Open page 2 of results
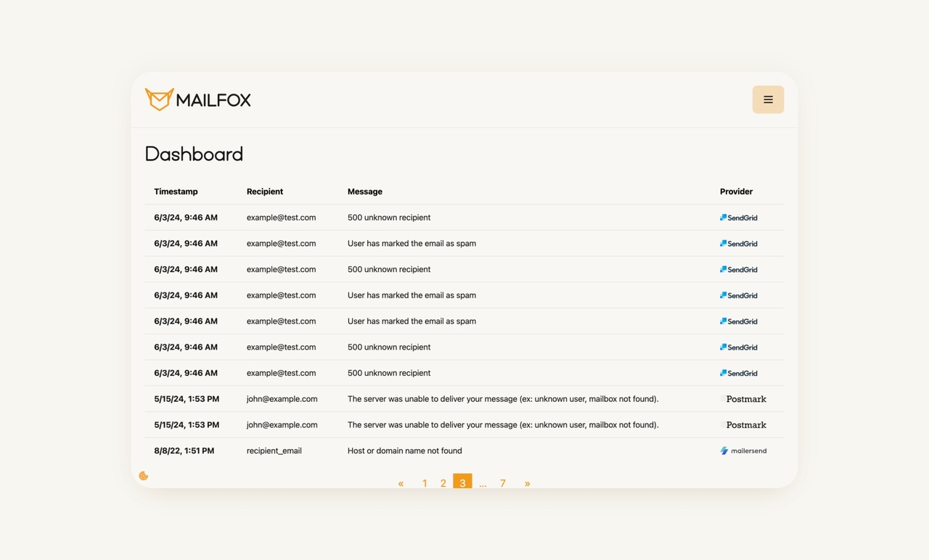The height and width of the screenshot is (560, 929). 443,483
